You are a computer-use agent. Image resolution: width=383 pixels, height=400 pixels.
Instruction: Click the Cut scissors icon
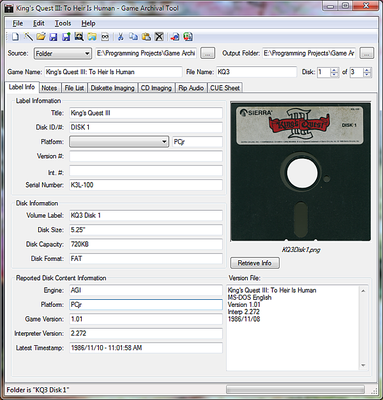[121, 37]
